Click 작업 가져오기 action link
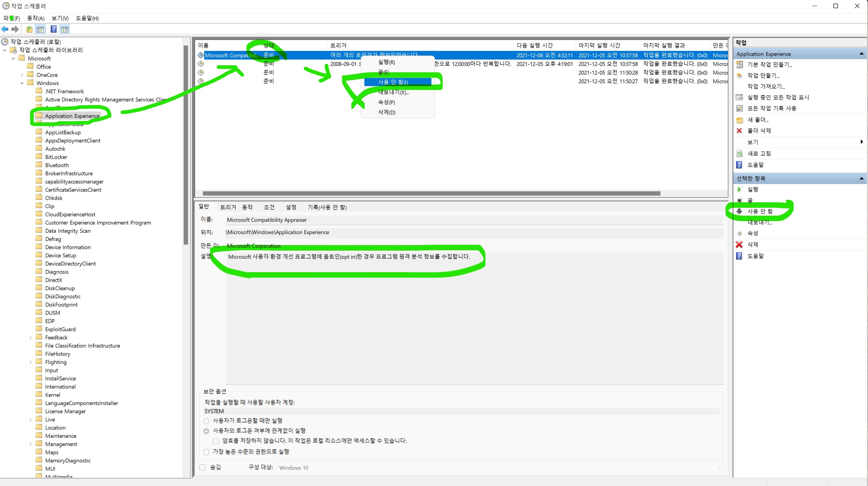 pyautogui.click(x=766, y=86)
